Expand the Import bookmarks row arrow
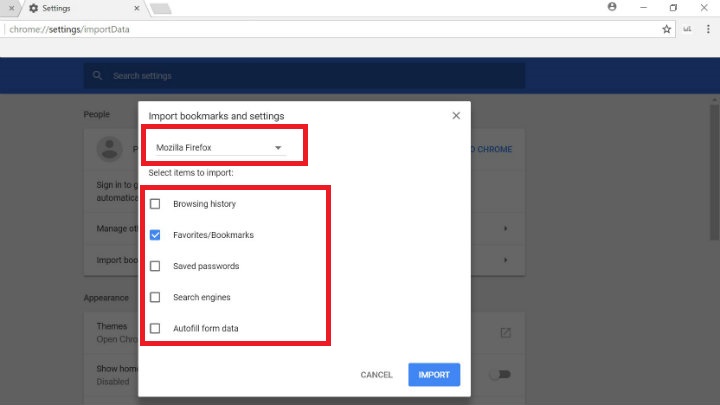Viewport: 720px width, 405px height. tap(506, 260)
